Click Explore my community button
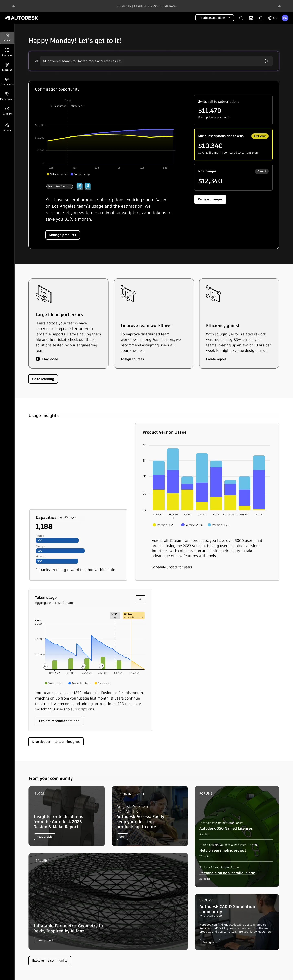This screenshot has width=293, height=980. (50, 961)
